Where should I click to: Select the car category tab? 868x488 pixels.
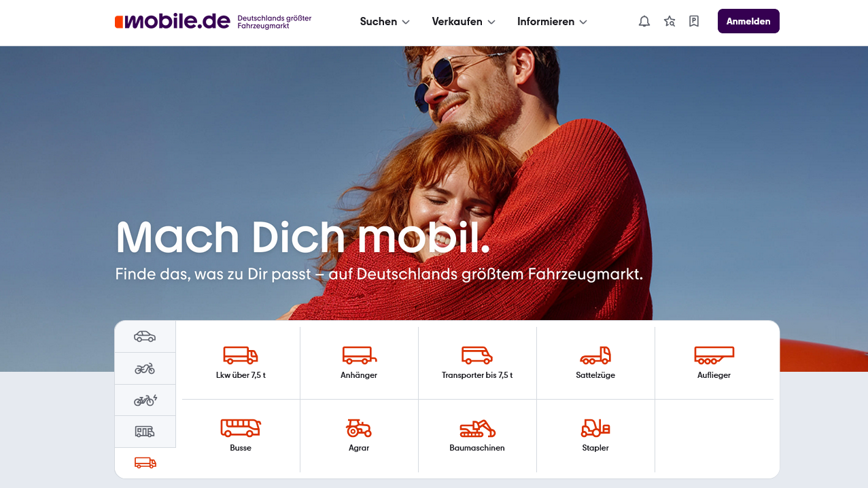coord(145,336)
